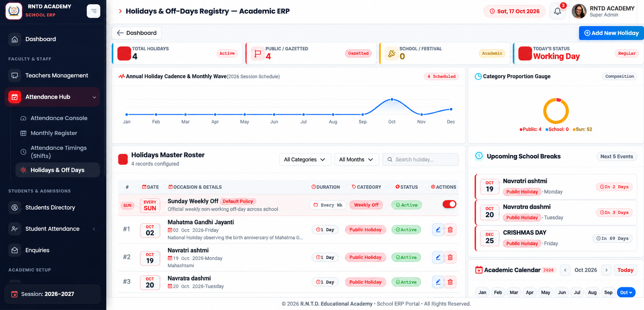Image resolution: width=644 pixels, height=310 pixels.
Task: Edit Mahatma Gandhi Jayanti holiday
Action: (438, 229)
